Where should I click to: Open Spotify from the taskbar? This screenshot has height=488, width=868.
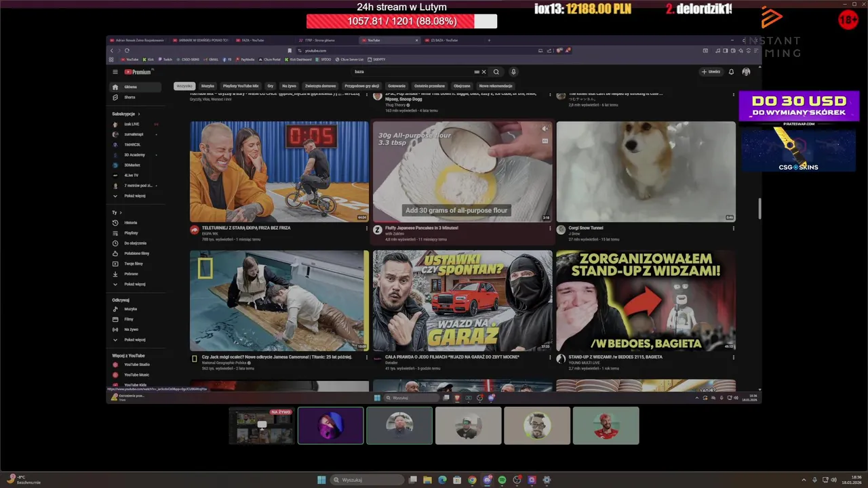click(502, 480)
